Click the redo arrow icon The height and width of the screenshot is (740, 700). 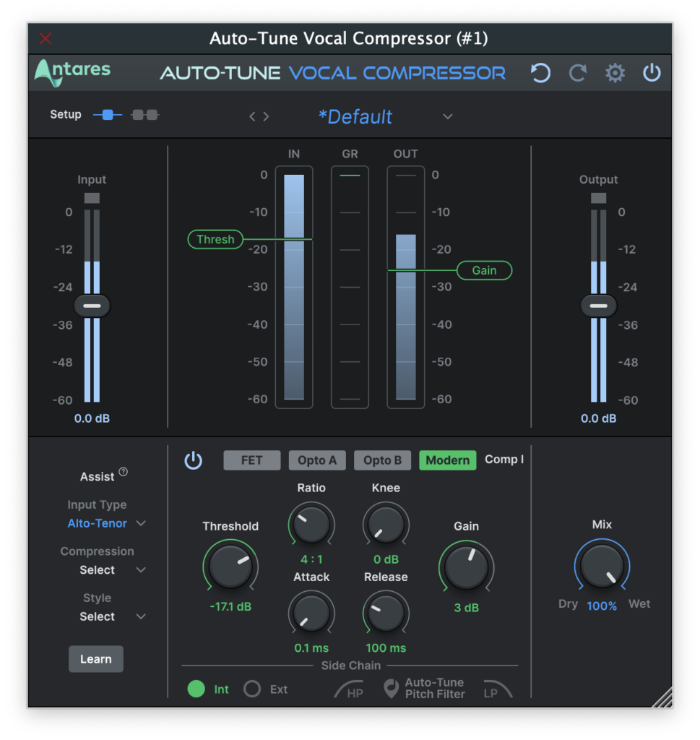(577, 73)
